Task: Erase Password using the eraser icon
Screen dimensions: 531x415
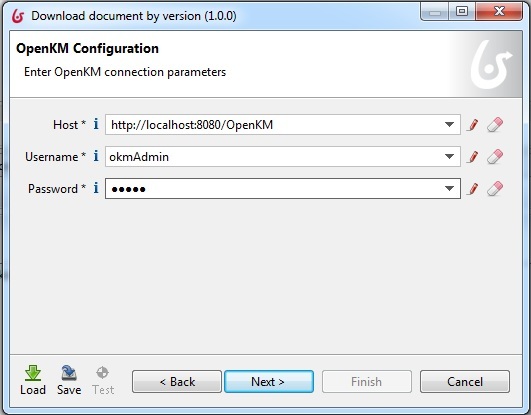Action: (495, 189)
